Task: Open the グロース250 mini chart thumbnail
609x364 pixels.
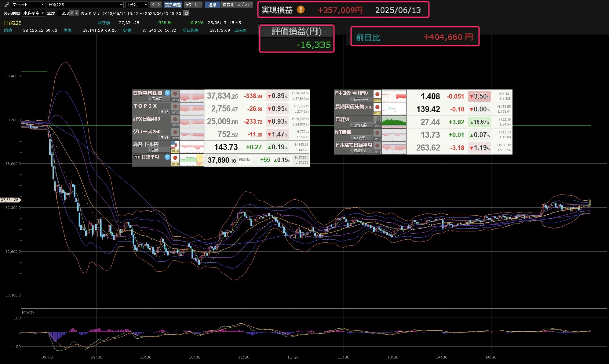Action: (x=192, y=134)
